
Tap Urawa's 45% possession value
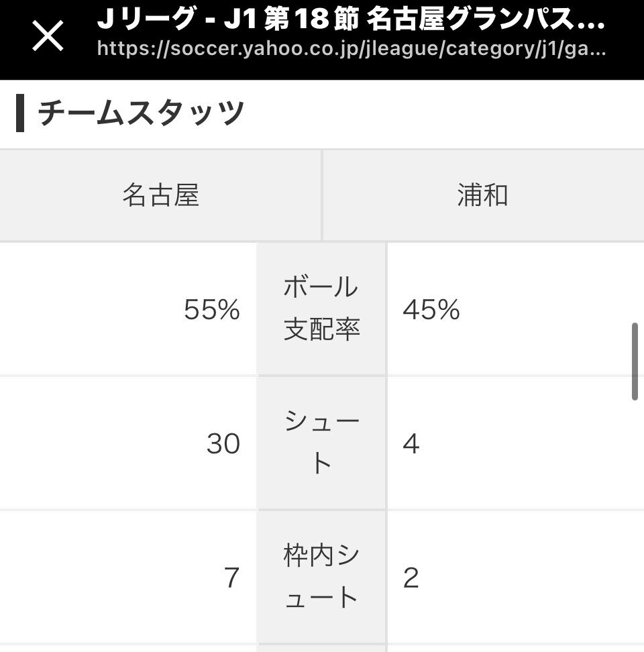pyautogui.click(x=431, y=310)
